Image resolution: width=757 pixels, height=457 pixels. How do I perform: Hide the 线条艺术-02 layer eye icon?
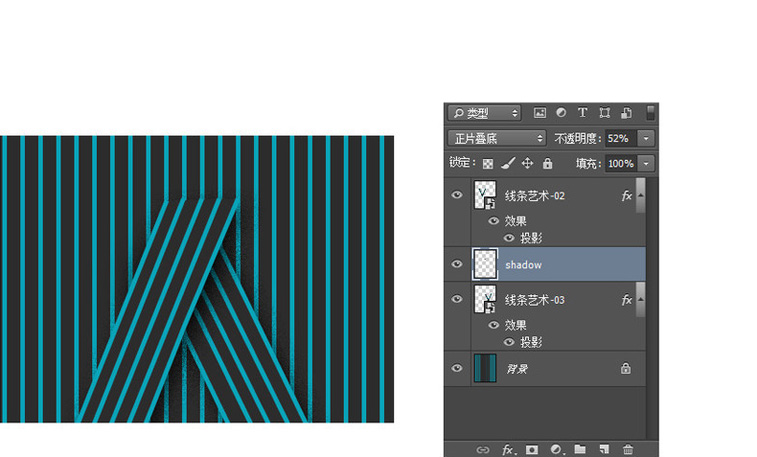(457, 196)
